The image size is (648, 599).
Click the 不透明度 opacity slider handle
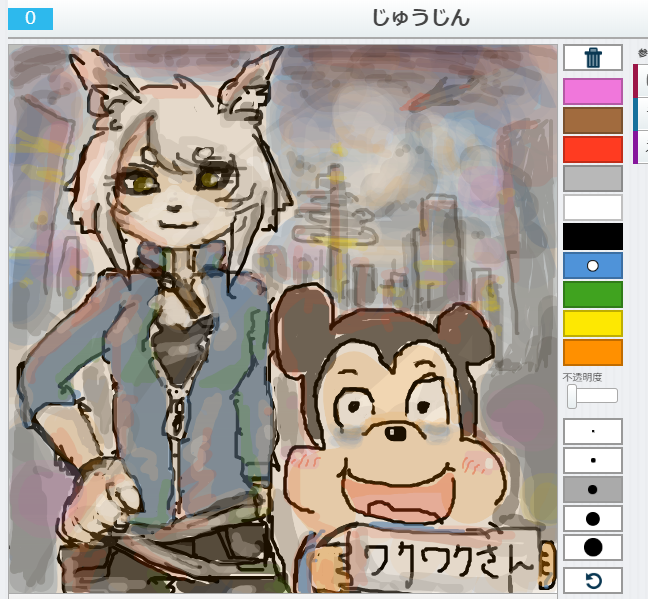[x=572, y=396]
